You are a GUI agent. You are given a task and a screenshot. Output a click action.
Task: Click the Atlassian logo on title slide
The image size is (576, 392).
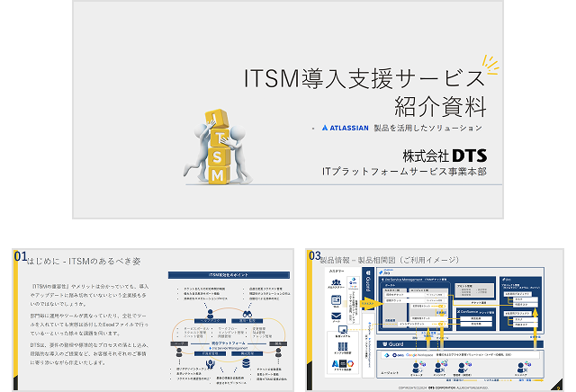pyautogui.click(x=344, y=129)
